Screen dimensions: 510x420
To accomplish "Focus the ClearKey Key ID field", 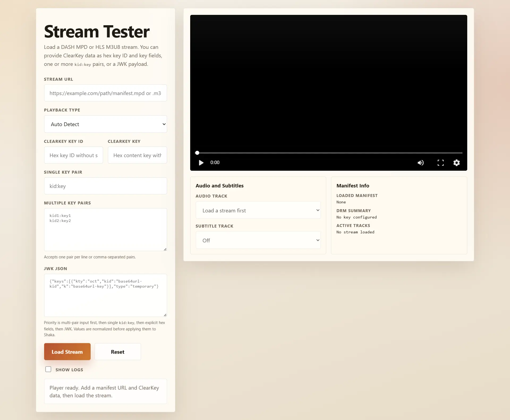I will (74, 155).
